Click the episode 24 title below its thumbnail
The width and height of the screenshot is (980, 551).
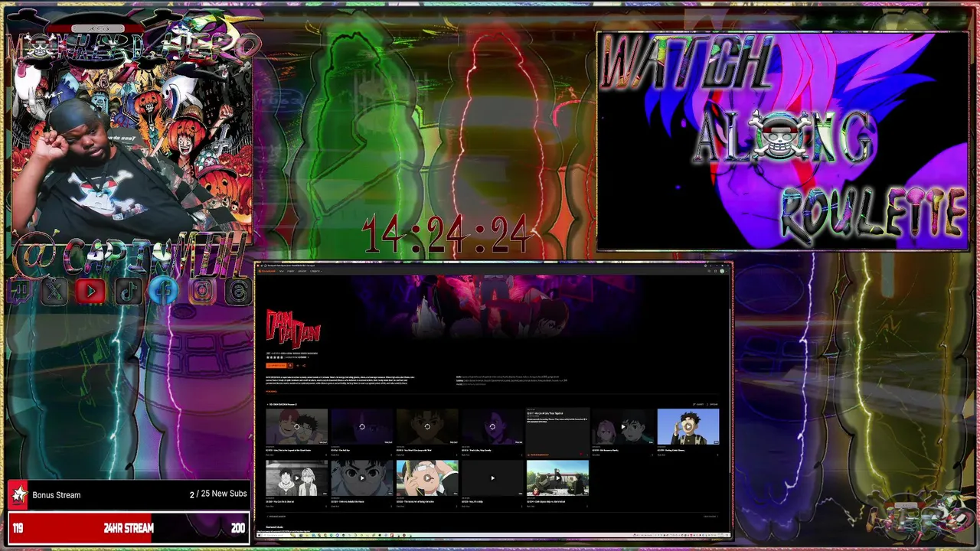546,501
